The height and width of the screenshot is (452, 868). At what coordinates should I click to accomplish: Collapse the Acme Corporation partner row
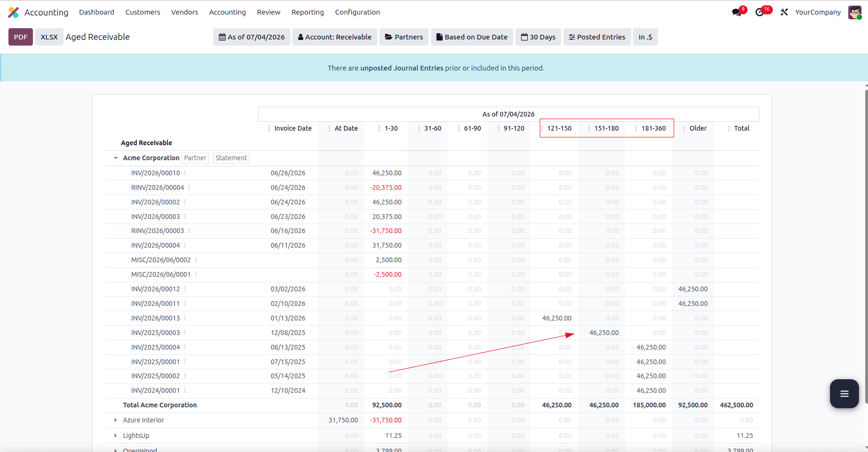116,158
